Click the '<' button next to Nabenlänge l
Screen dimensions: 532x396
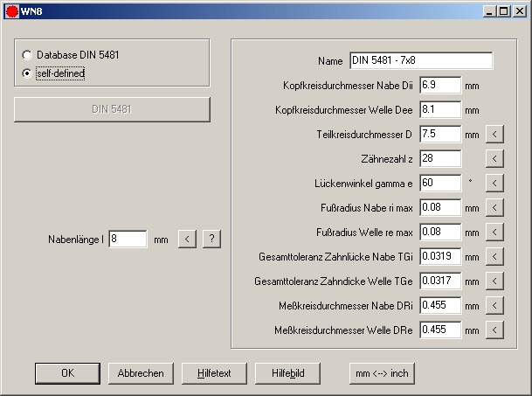click(x=187, y=239)
